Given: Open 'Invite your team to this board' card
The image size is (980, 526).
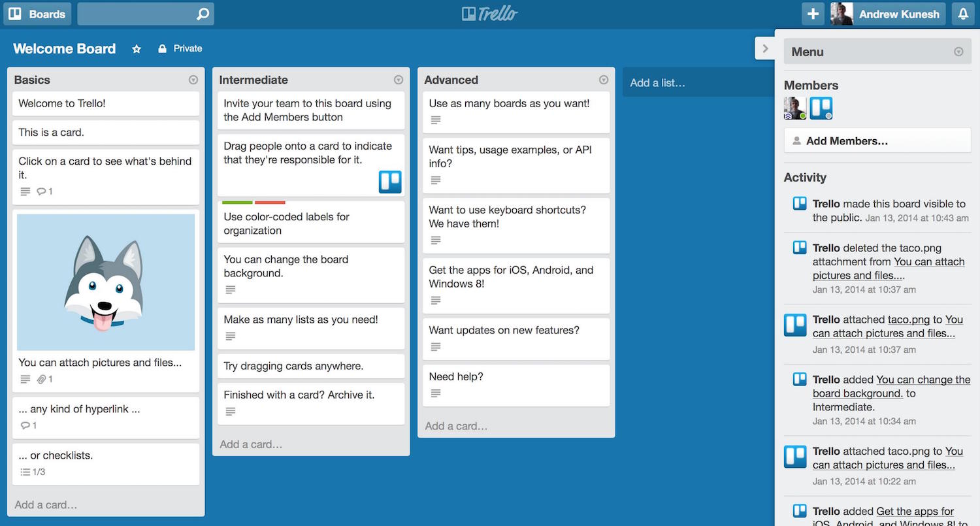Looking at the screenshot, I should tap(311, 110).
